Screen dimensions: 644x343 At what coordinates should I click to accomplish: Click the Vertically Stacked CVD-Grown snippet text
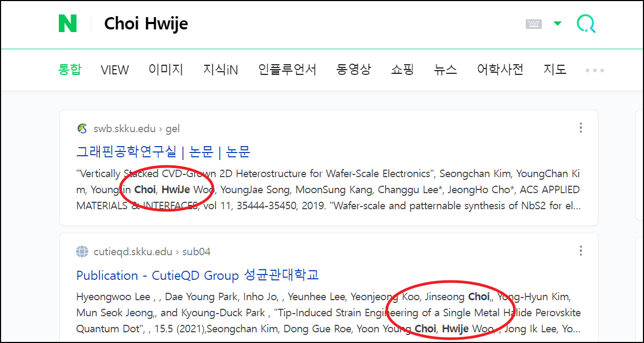(328, 189)
